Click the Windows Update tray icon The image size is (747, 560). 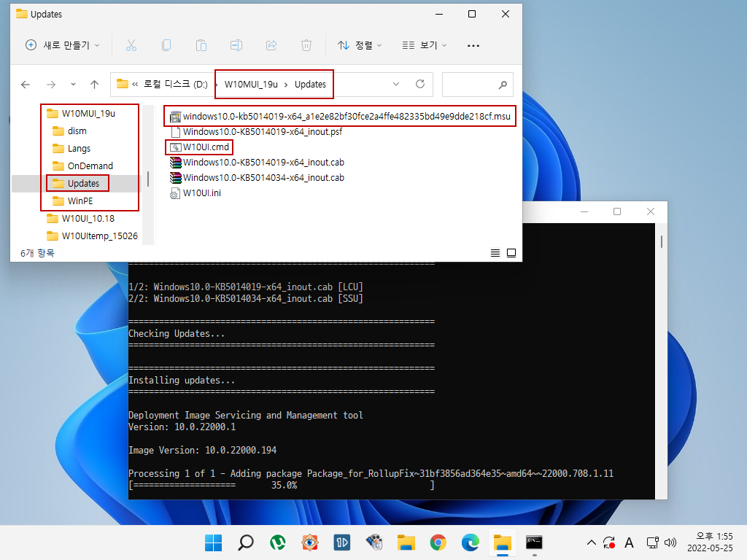click(x=609, y=542)
